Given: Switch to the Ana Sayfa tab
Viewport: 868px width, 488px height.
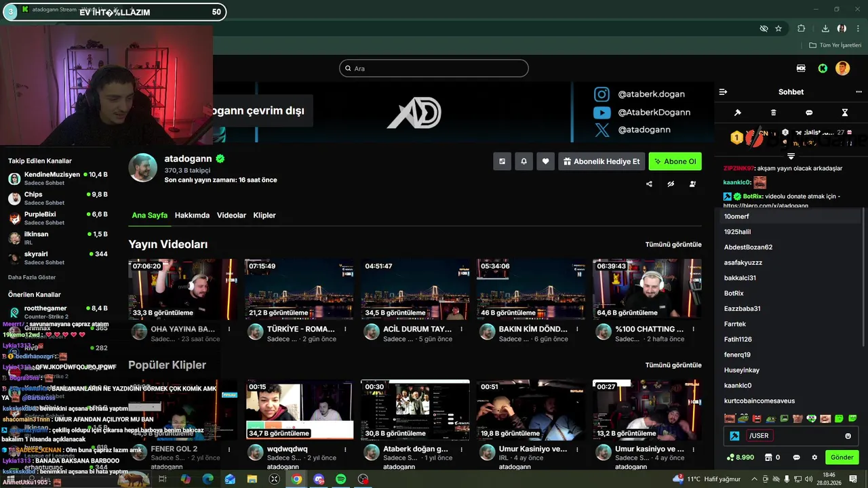Looking at the screenshot, I should (x=149, y=216).
